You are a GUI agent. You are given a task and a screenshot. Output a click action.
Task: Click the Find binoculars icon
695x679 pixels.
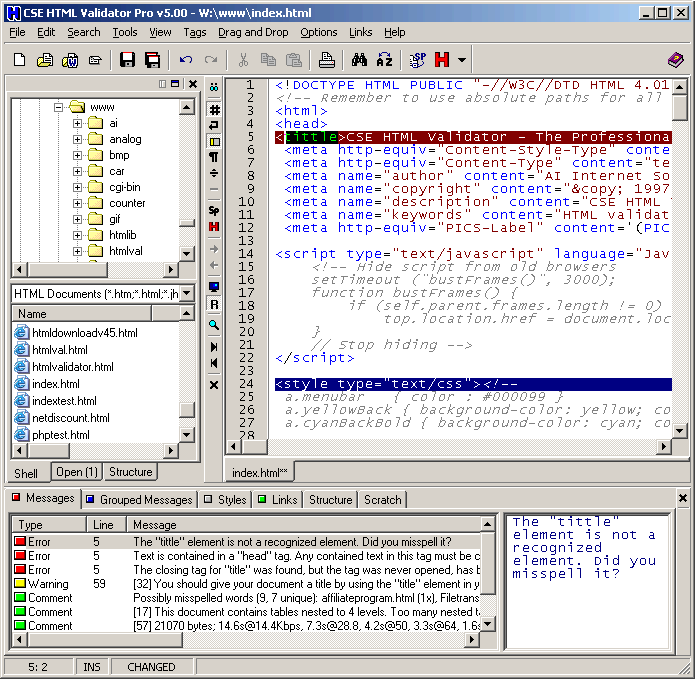359,59
